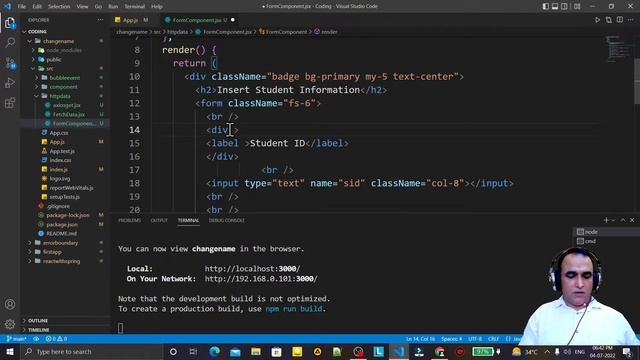Click the Split Editor icon
Viewport: 640px width, 360px height.
pyautogui.click(x=620, y=20)
